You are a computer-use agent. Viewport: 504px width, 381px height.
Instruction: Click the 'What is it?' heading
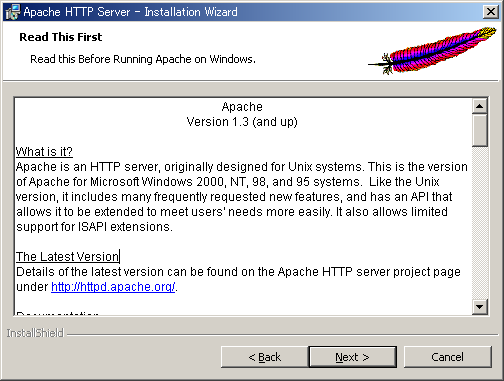coord(44,152)
